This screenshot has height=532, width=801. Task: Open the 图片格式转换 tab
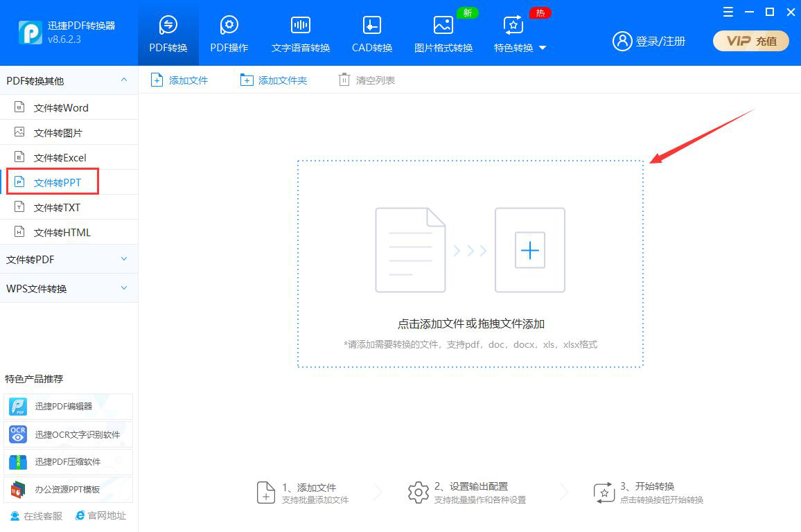tap(443, 33)
